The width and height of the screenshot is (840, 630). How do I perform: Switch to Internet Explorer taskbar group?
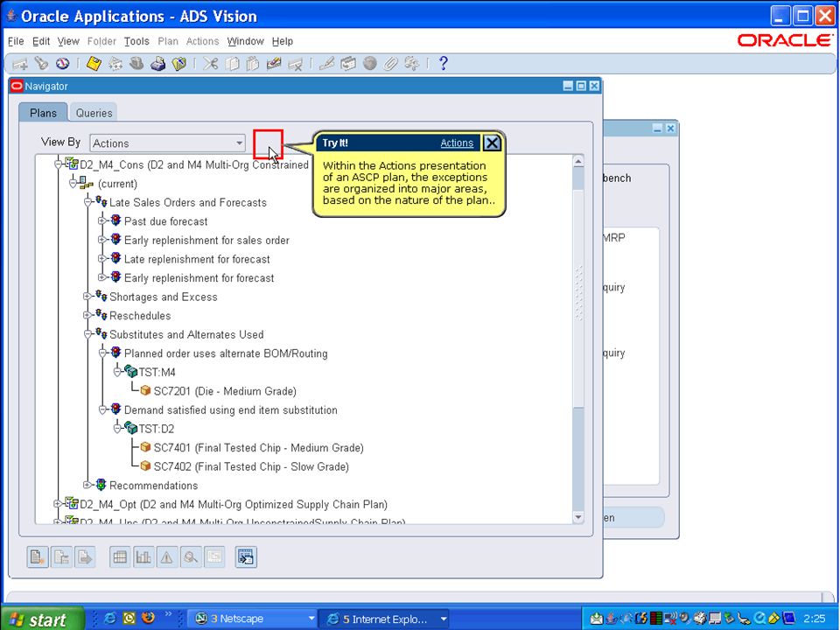click(x=384, y=619)
